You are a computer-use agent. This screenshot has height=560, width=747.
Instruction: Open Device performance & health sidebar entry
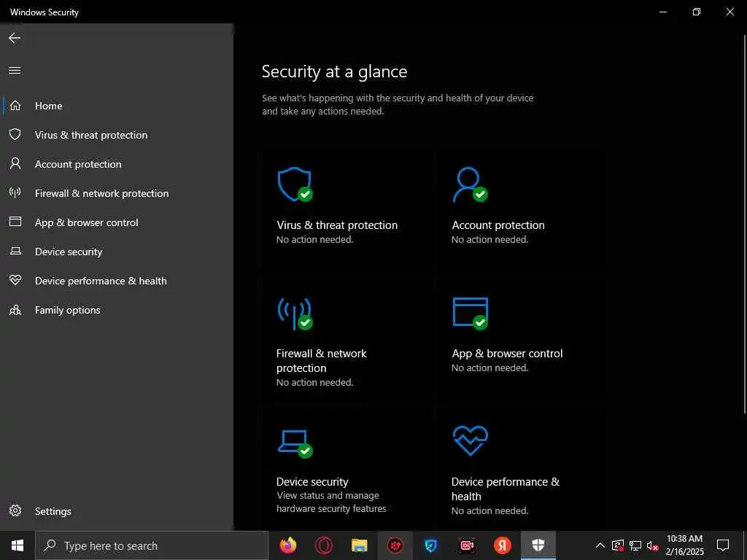coord(101,281)
